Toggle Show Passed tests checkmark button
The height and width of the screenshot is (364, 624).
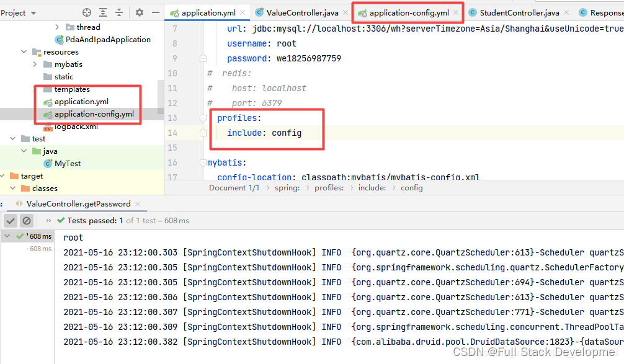[11, 220]
